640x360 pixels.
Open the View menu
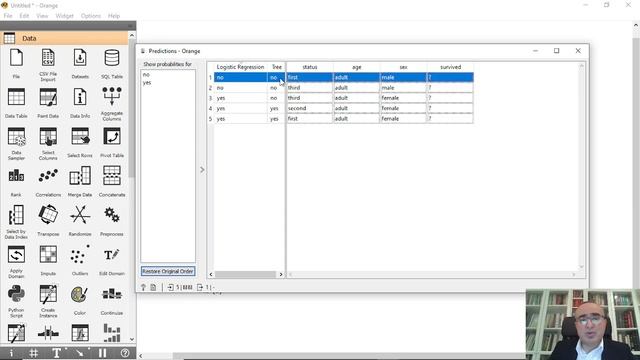[x=42, y=16]
